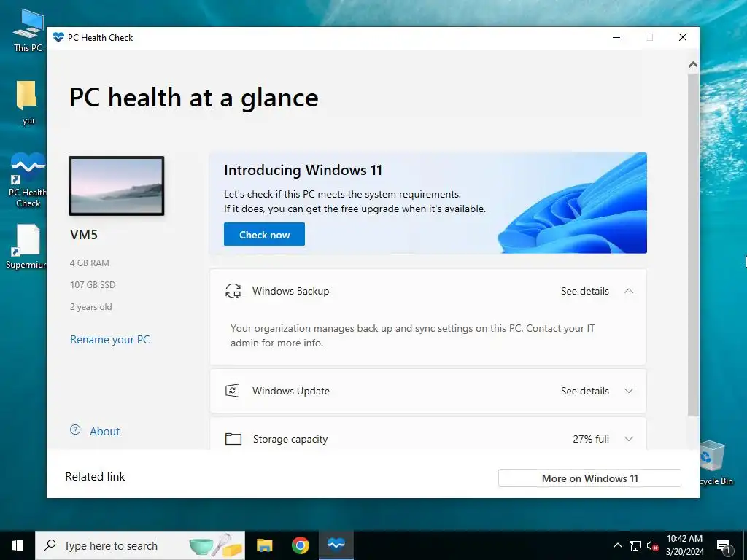747x560 pixels.
Task: Click PC Health Check taskbar icon
Action: pyautogui.click(x=336, y=545)
